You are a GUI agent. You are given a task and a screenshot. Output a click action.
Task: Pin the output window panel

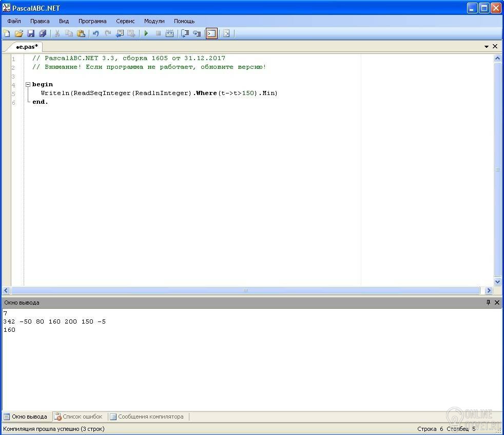(488, 302)
